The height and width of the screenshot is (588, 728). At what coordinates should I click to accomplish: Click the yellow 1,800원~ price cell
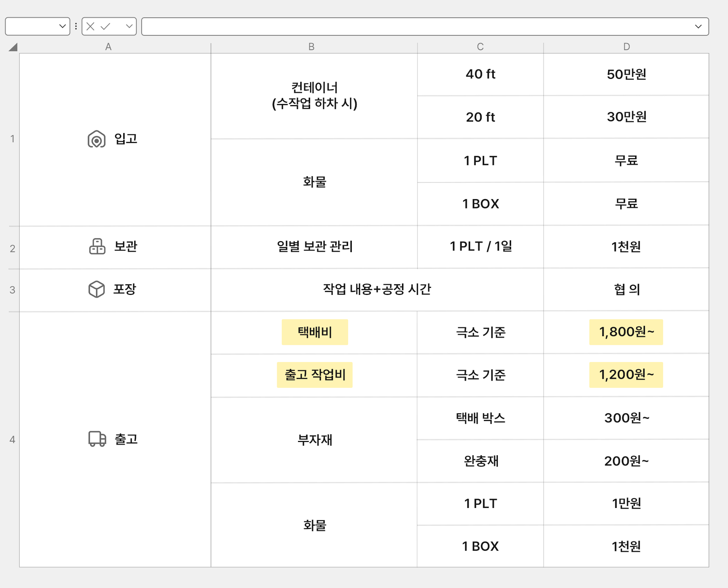click(x=626, y=332)
